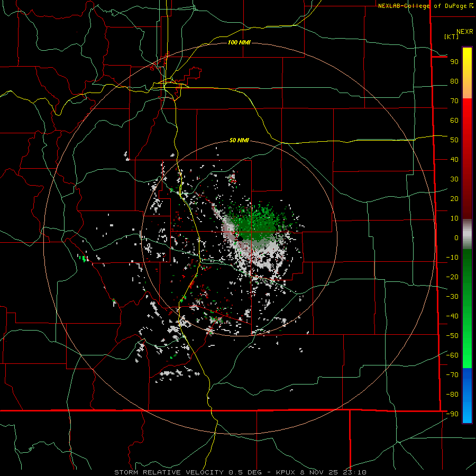Click the -20 value on the color scale
Viewport: 476px width, 476px height.
pos(452,277)
